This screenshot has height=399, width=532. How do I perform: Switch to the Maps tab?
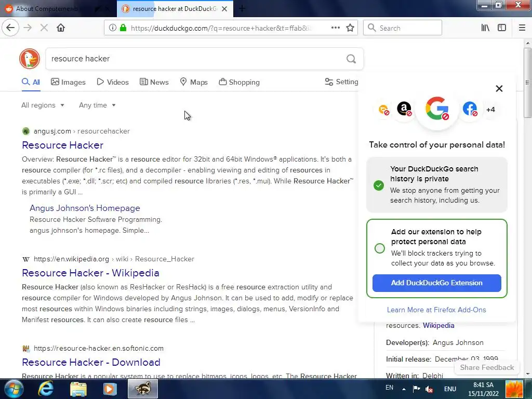[x=193, y=82]
